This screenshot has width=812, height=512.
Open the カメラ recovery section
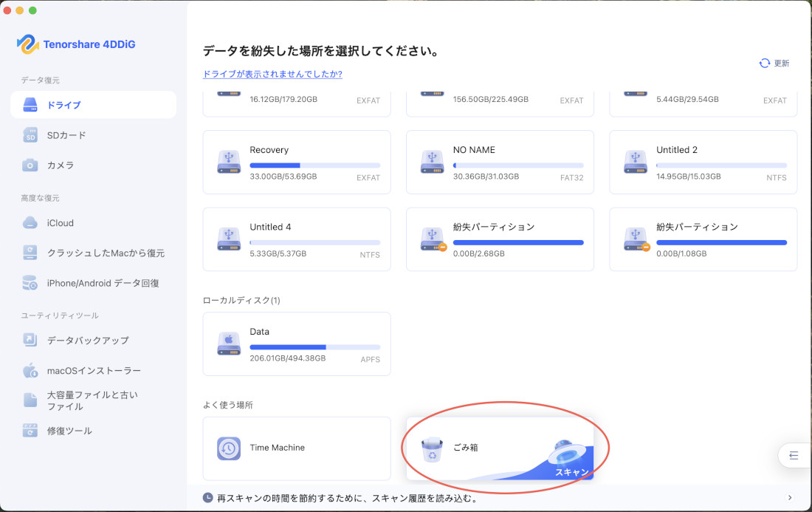coord(93,165)
